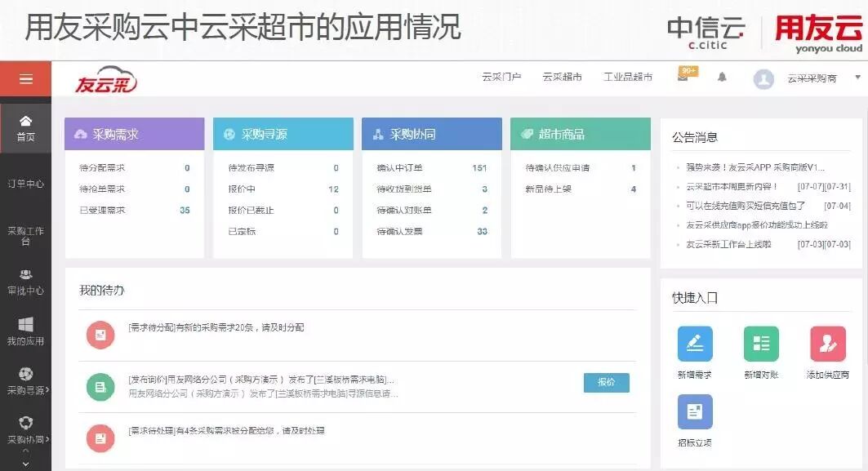Open 待确认供应申请 row

(580, 167)
